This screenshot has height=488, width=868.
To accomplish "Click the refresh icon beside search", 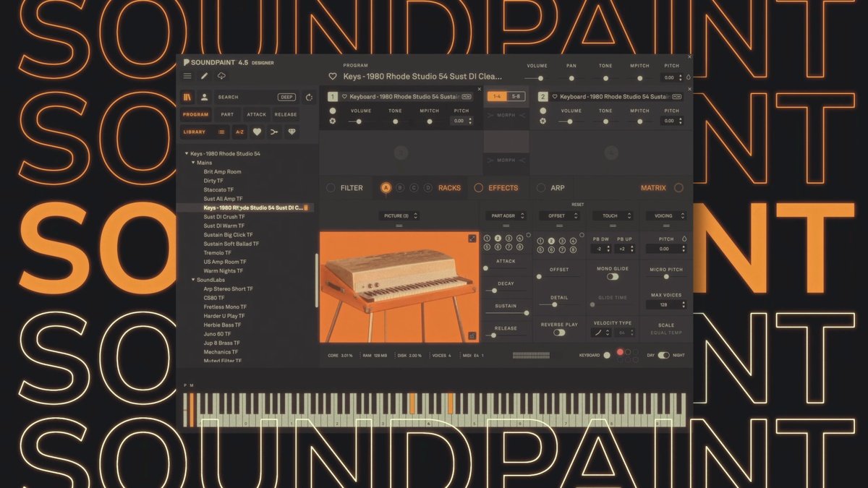I will (309, 97).
